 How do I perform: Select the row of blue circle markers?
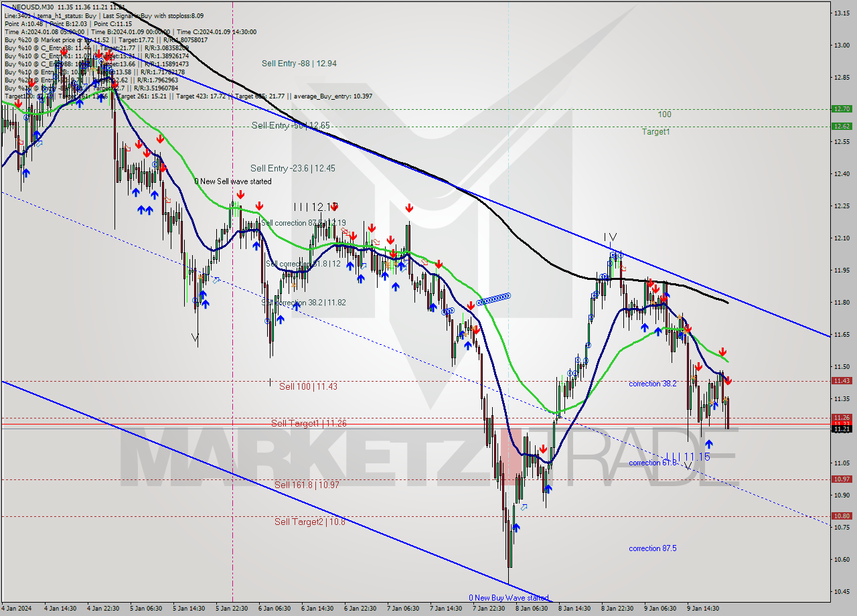pos(494,299)
